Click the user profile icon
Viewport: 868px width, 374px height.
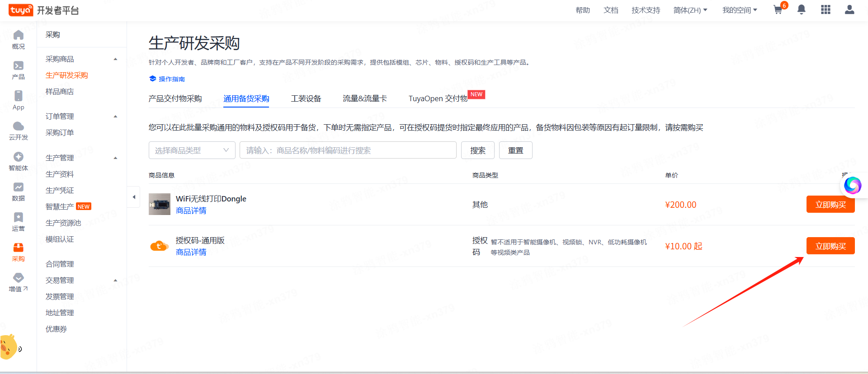[x=849, y=9]
